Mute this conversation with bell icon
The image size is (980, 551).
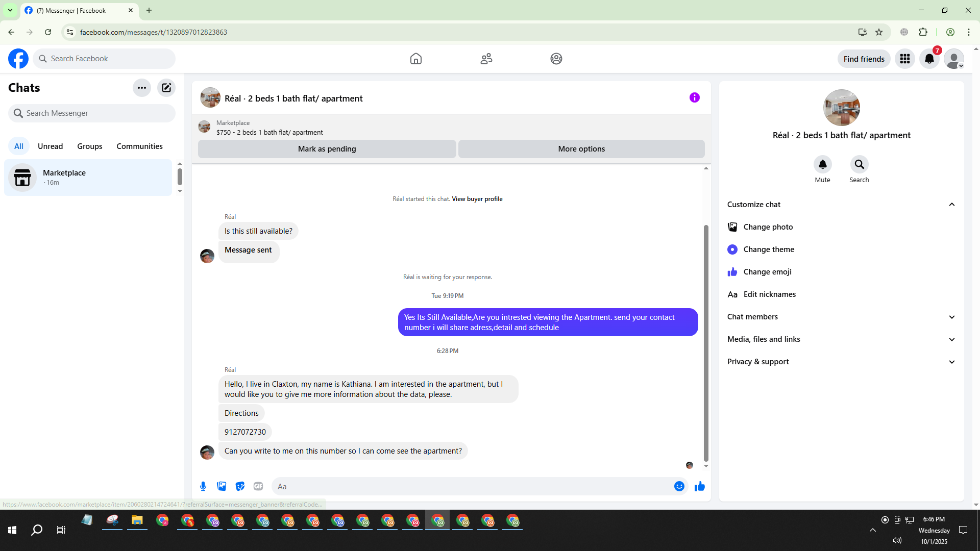tap(823, 164)
